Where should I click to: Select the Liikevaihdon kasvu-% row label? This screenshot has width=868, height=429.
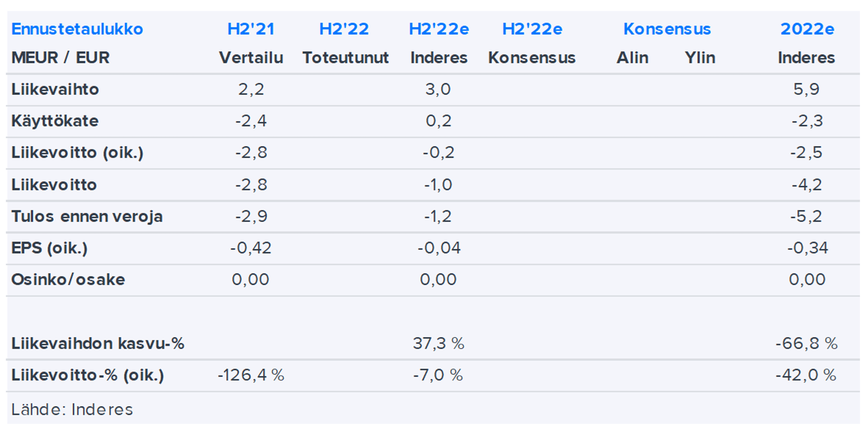pyautogui.click(x=98, y=343)
